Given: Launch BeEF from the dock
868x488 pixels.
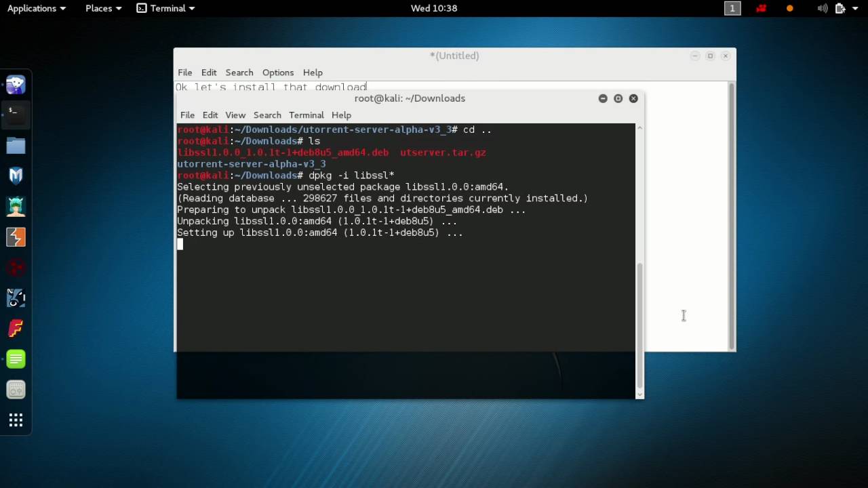Looking at the screenshot, I should [16, 298].
